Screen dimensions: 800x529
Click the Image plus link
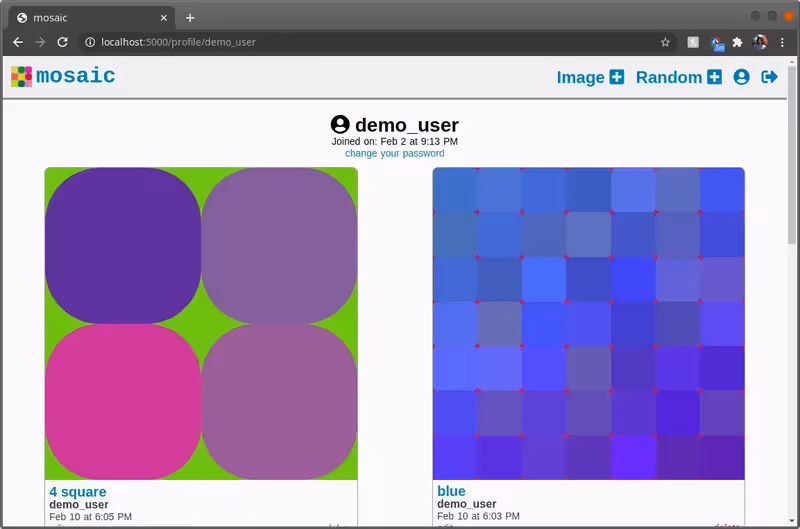click(590, 77)
